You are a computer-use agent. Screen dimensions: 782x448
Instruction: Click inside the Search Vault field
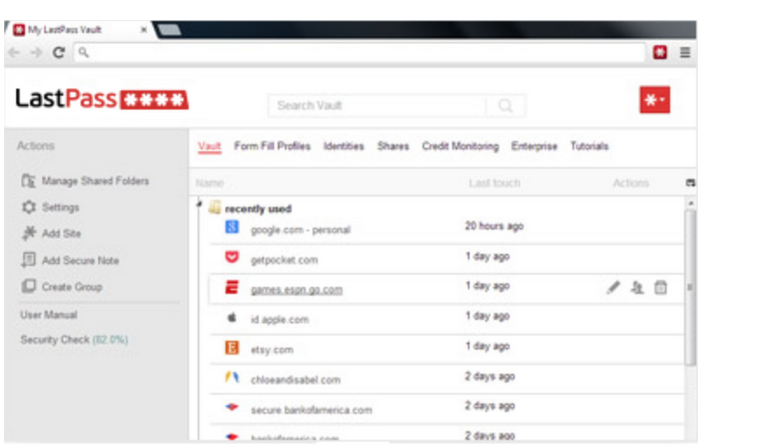(377, 106)
